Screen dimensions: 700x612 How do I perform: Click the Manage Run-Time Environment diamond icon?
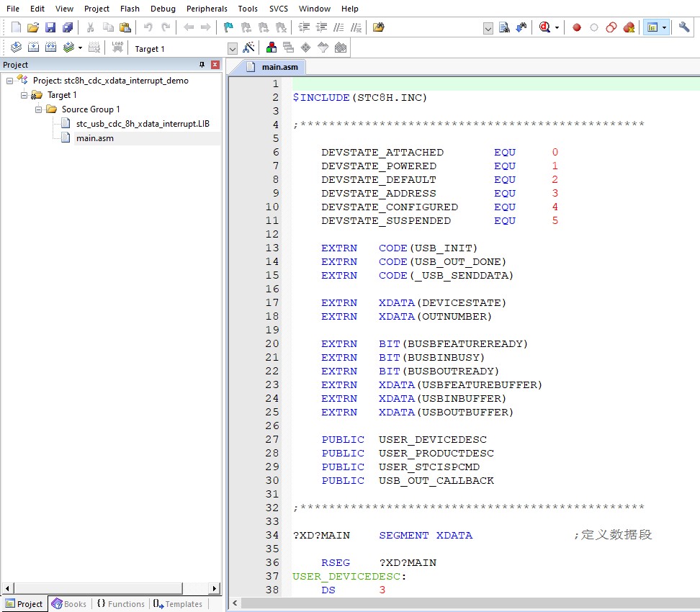pyautogui.click(x=306, y=48)
